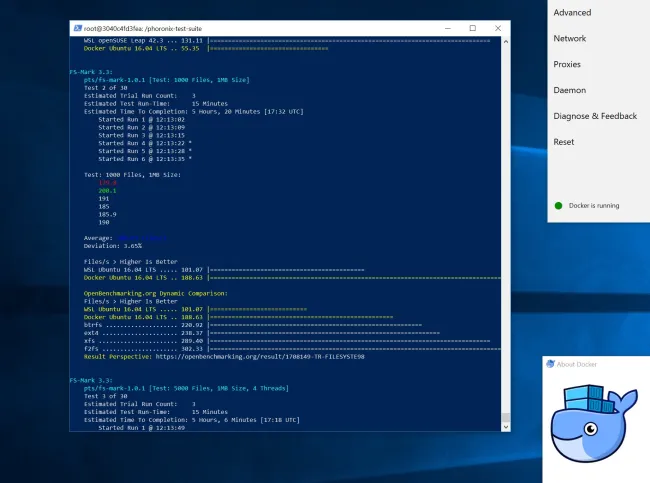
Task: Click the terminal scrollbar thumb
Action: coord(506,417)
